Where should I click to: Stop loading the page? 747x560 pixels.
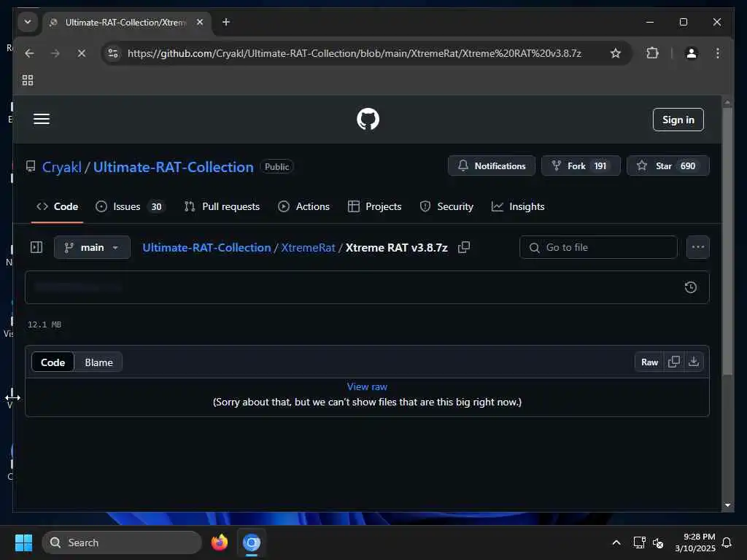coord(82,53)
